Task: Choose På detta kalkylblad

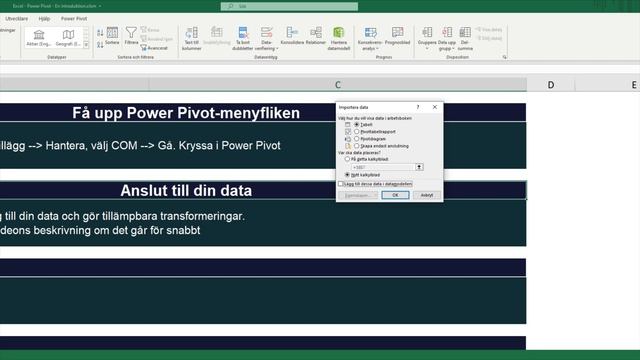Action: [347, 159]
